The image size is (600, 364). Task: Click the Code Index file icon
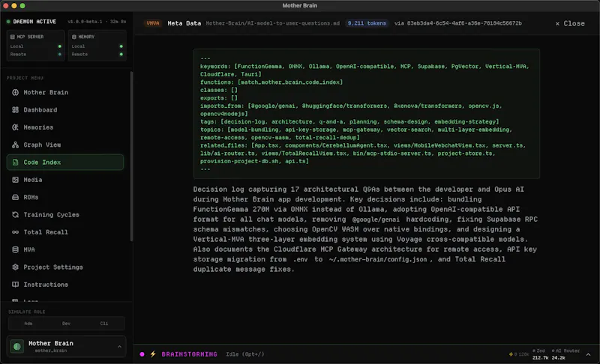15,163
